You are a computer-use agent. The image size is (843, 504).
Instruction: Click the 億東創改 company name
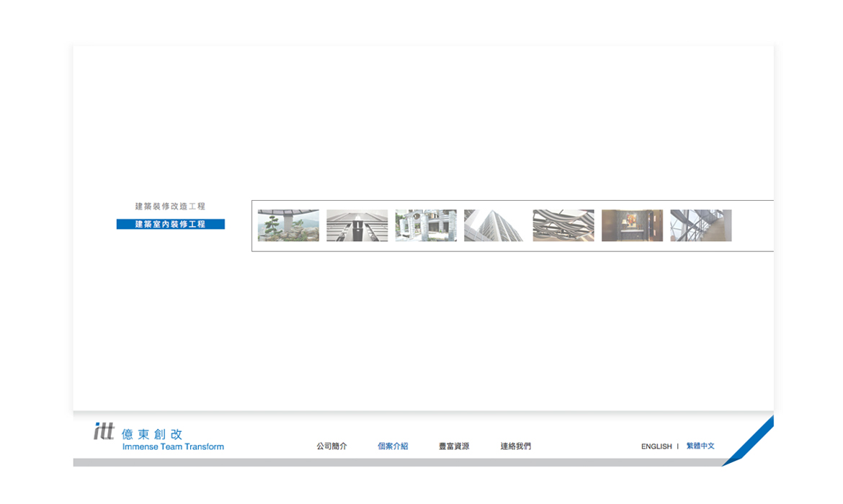(x=152, y=434)
